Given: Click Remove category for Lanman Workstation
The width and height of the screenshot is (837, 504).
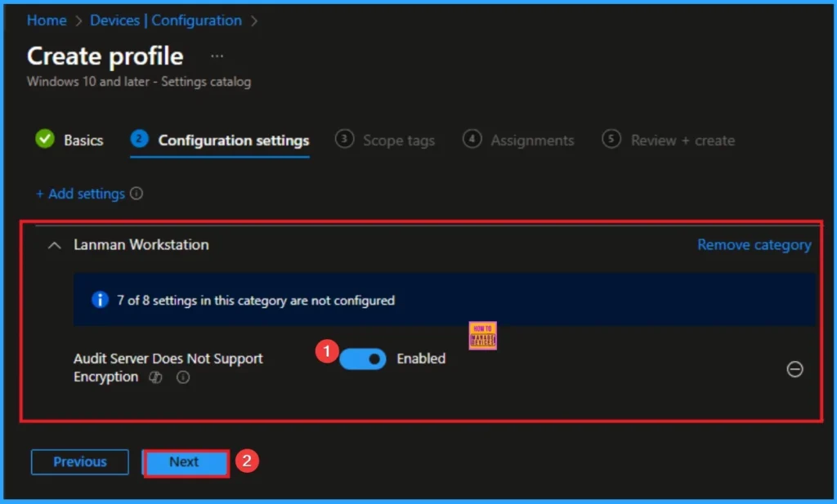Looking at the screenshot, I should (x=754, y=245).
